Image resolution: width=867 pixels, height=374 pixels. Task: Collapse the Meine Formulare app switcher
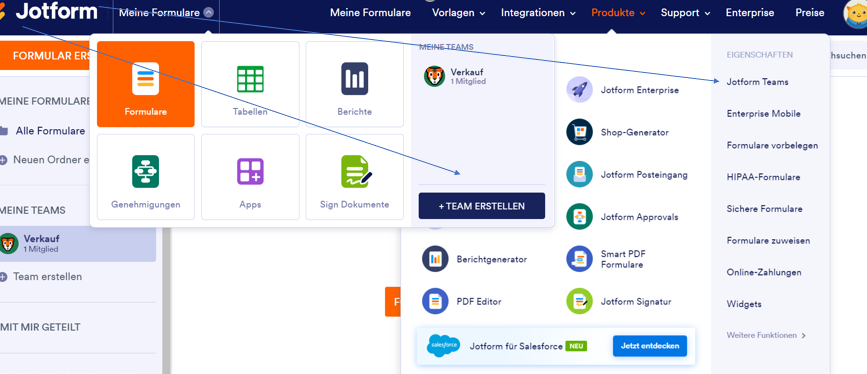tap(208, 12)
